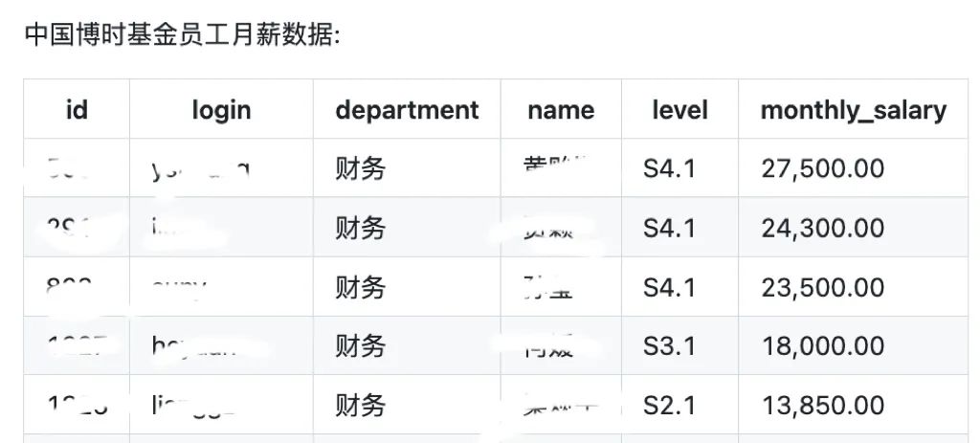The height and width of the screenshot is (443, 980).
Task: Select the login column header
Action: [221, 111]
